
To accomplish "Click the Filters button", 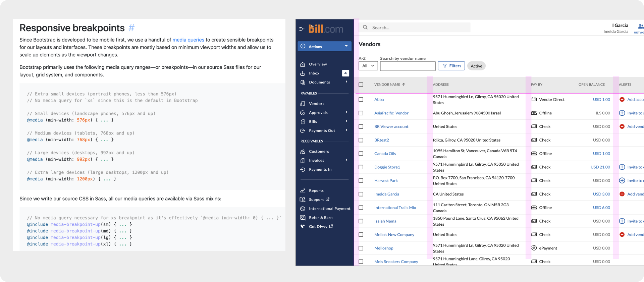I will (x=451, y=66).
